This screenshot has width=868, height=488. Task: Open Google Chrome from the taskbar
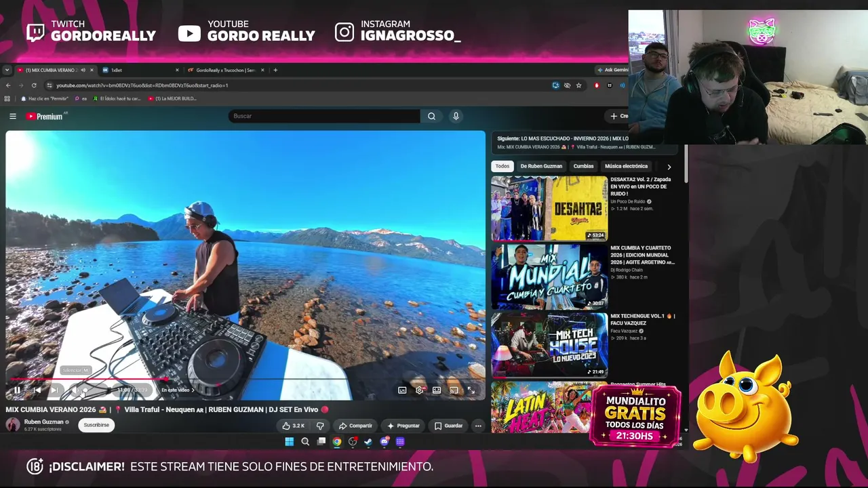(x=337, y=442)
